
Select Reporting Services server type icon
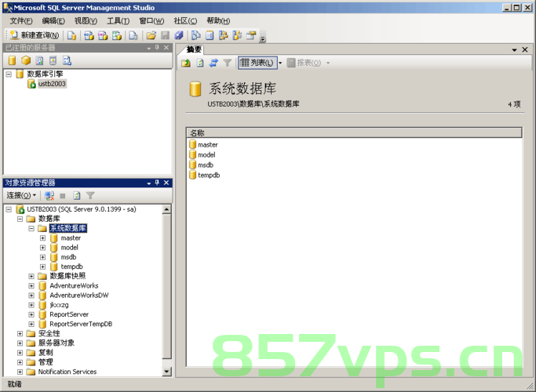(x=40, y=61)
